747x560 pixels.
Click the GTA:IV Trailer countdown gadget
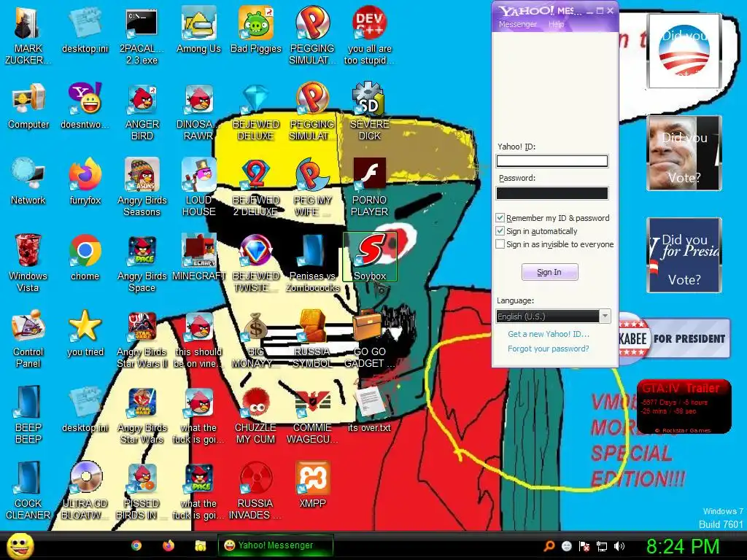coord(684,407)
